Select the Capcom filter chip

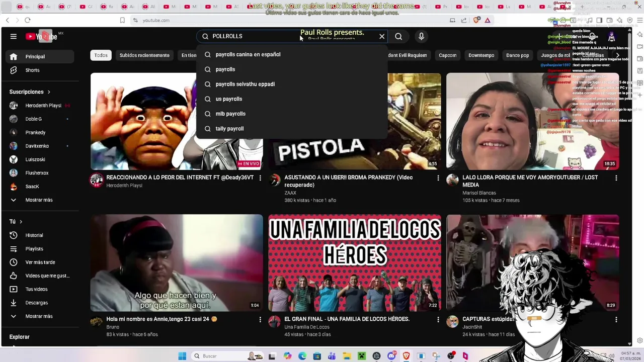(447, 55)
